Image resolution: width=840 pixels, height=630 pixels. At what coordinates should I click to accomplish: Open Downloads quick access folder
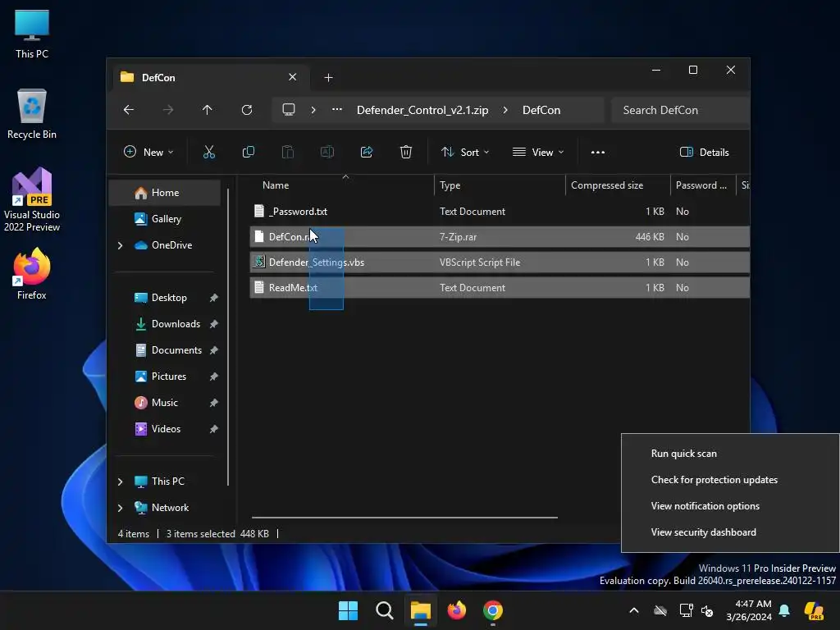(165, 323)
